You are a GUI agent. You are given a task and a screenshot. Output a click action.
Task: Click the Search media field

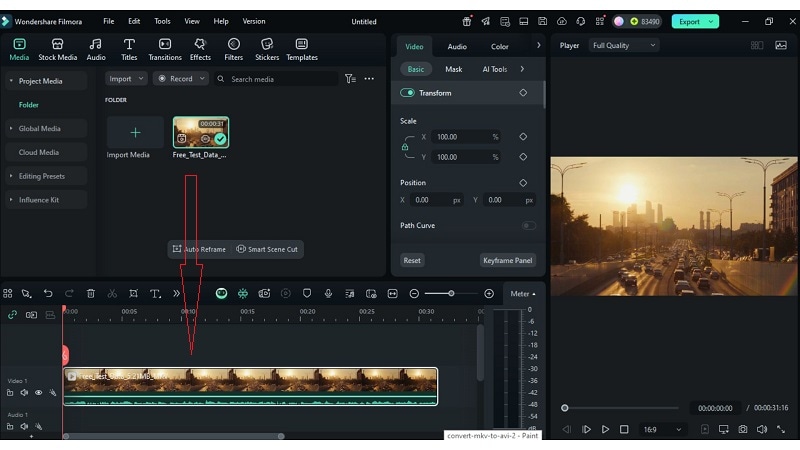pyautogui.click(x=277, y=79)
